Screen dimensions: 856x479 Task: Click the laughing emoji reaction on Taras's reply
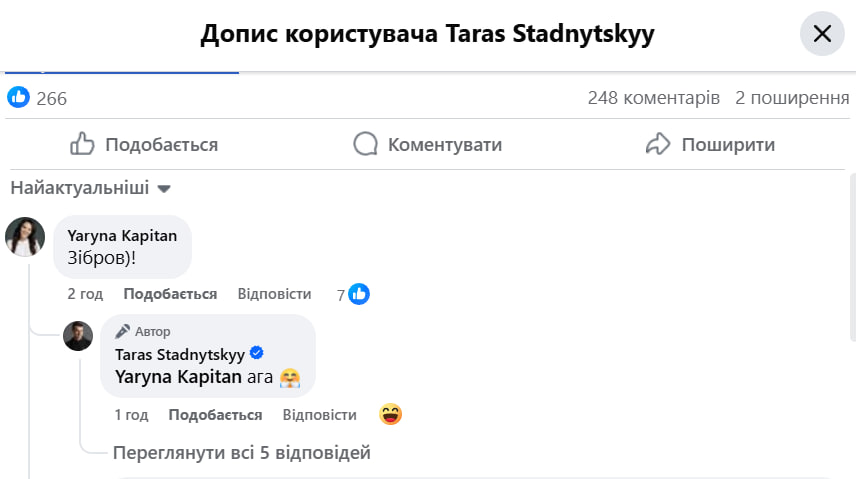(391, 414)
